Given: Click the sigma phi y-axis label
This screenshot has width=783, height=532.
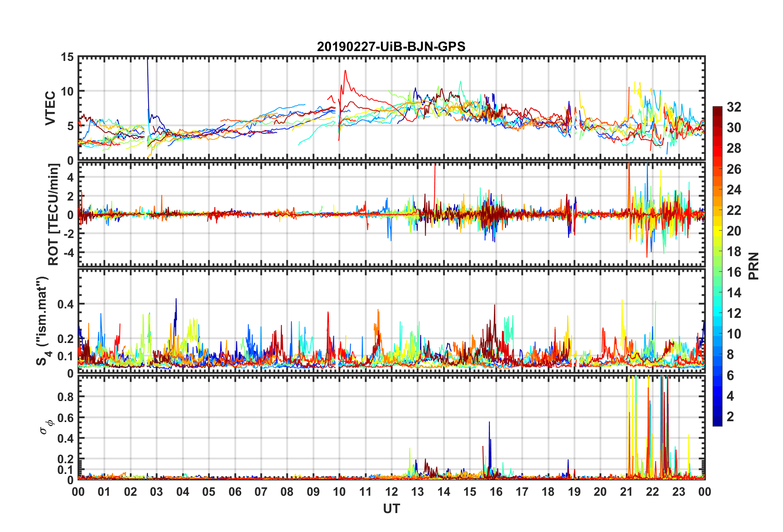Looking at the screenshot, I should point(46,427).
